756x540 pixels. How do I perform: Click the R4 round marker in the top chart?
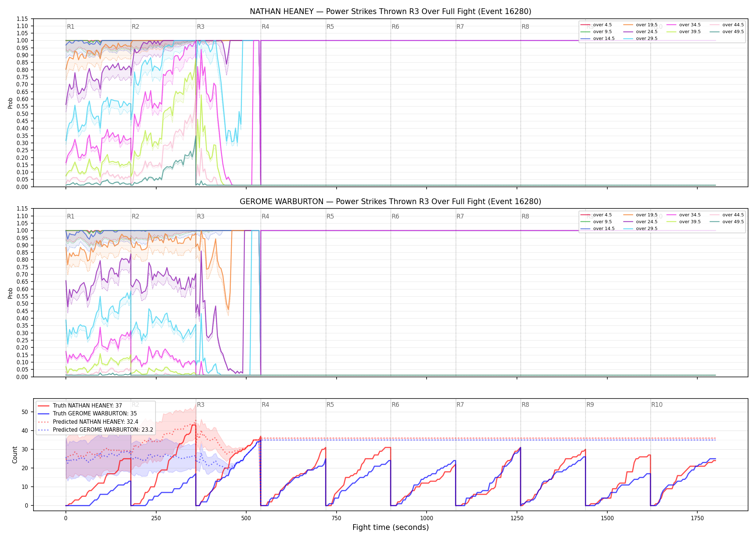pyautogui.click(x=265, y=27)
